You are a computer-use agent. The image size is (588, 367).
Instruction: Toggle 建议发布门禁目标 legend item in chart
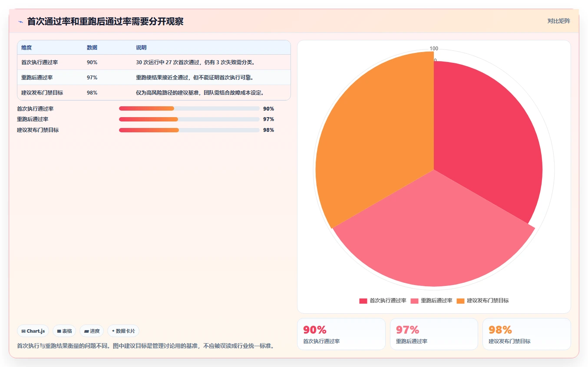(482, 301)
